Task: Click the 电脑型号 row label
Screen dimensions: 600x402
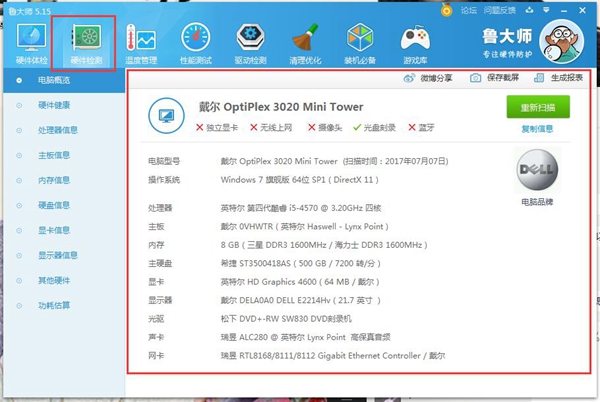Action: coord(164,161)
